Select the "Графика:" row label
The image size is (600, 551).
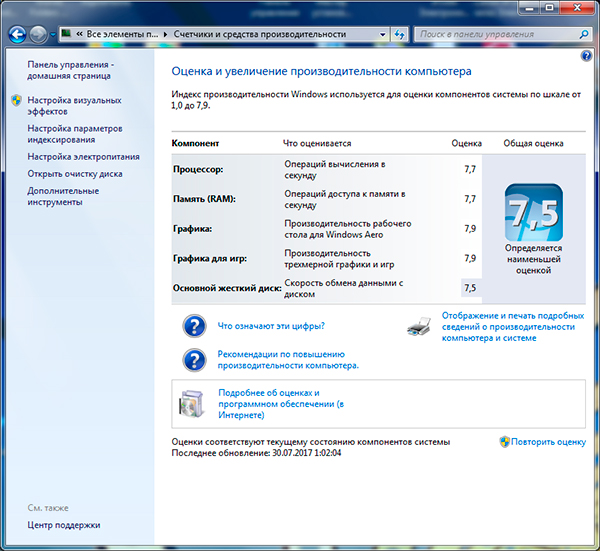pos(192,229)
